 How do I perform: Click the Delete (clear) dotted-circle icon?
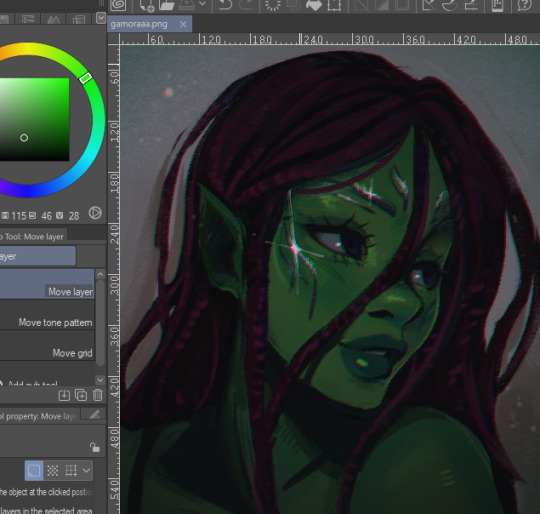272,5
